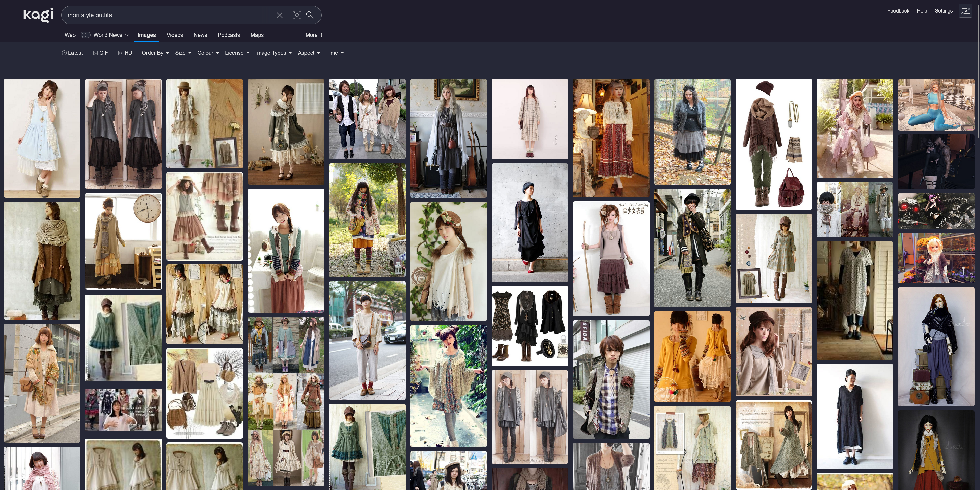Viewport: 980px width, 490px height.
Task: Click the Feedback link
Action: [898, 11]
